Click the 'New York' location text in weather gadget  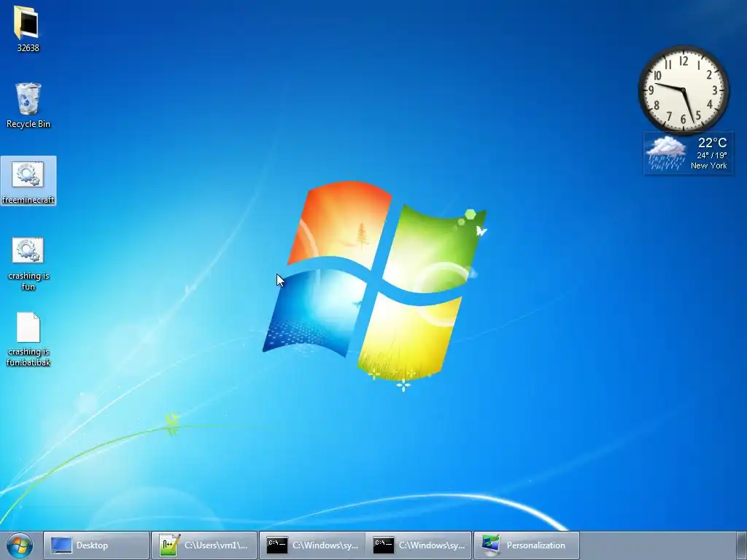point(708,166)
